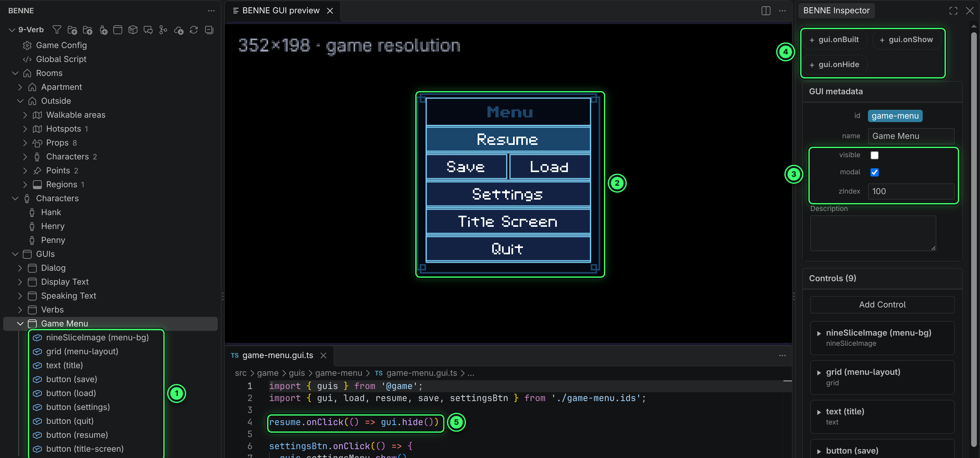Click the filter funnel icon beside 9-Verb
The height and width of the screenshot is (458, 980).
[x=57, y=30]
